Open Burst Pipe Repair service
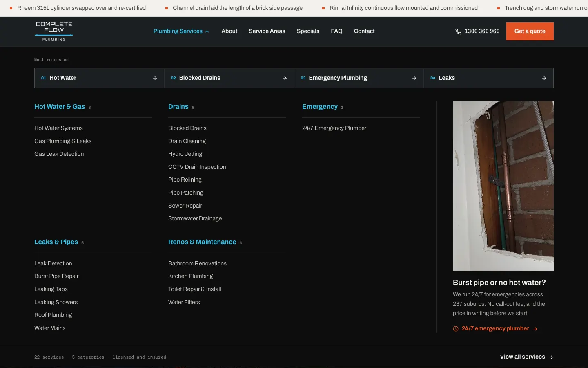Image resolution: width=588 pixels, height=368 pixels. pyautogui.click(x=56, y=276)
